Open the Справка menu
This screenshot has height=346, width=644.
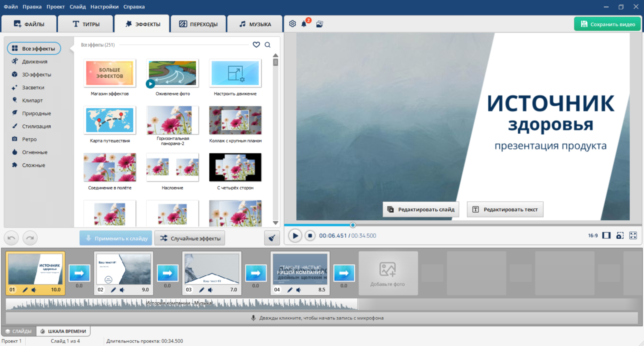[x=134, y=6]
